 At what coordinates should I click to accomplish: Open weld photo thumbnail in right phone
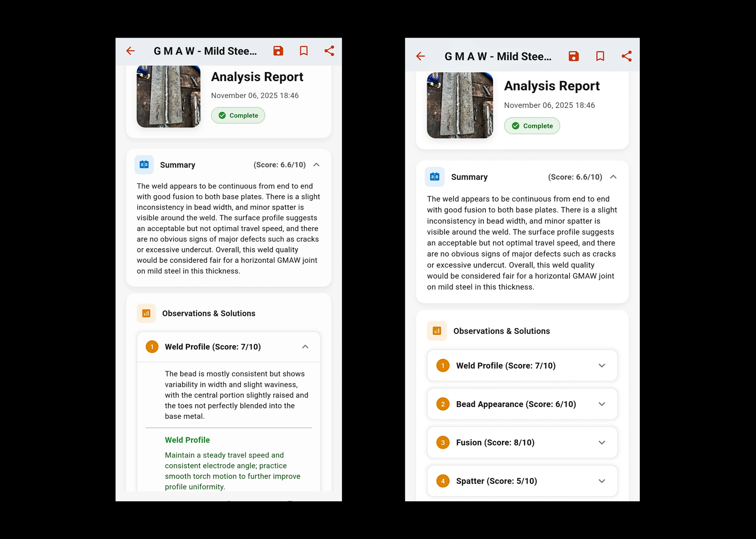460,105
